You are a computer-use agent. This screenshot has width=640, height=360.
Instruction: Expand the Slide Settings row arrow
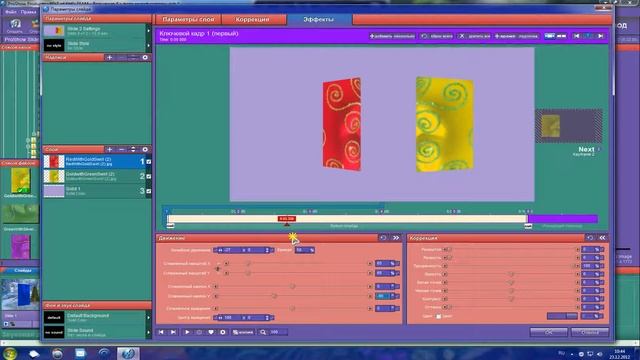point(149,31)
